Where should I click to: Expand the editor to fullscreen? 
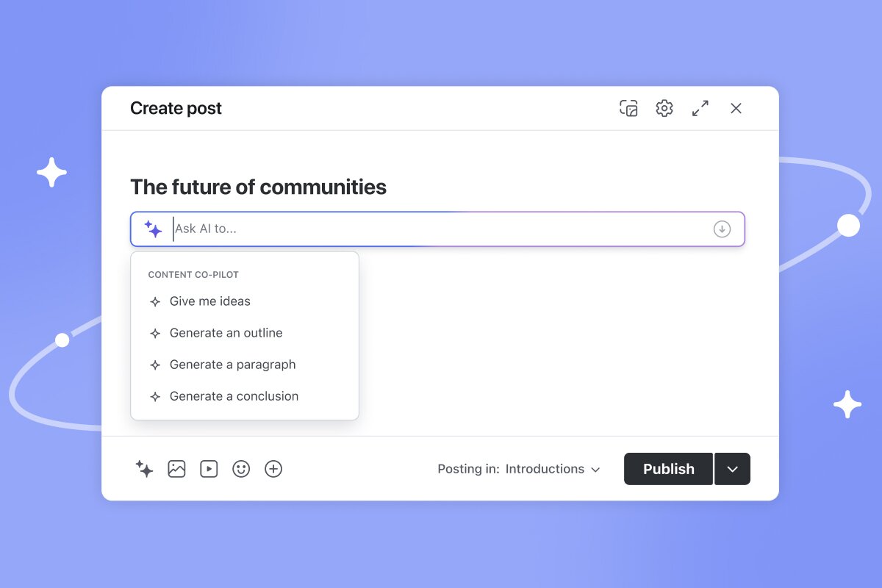(x=700, y=109)
